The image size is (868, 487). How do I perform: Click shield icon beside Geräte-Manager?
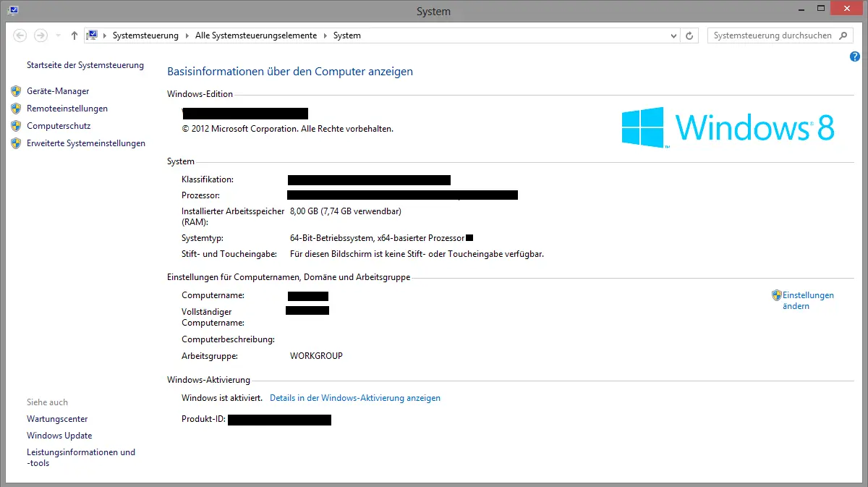pyautogui.click(x=16, y=91)
